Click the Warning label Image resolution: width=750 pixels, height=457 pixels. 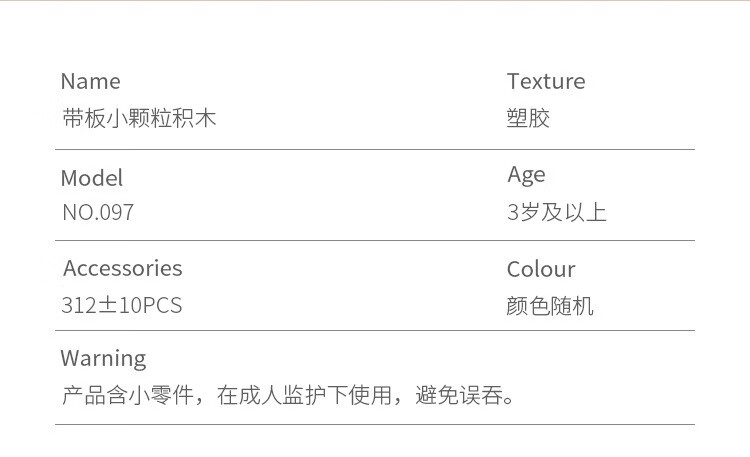(103, 358)
